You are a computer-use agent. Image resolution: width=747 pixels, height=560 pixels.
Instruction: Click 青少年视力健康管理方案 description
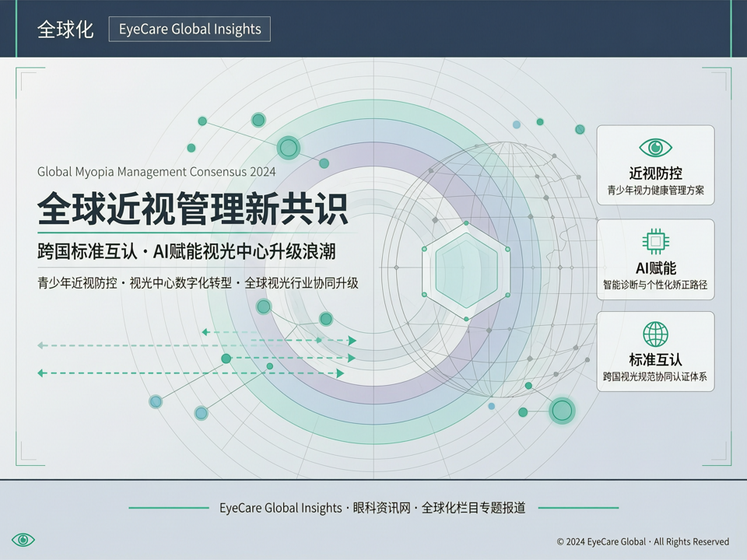[x=655, y=191]
